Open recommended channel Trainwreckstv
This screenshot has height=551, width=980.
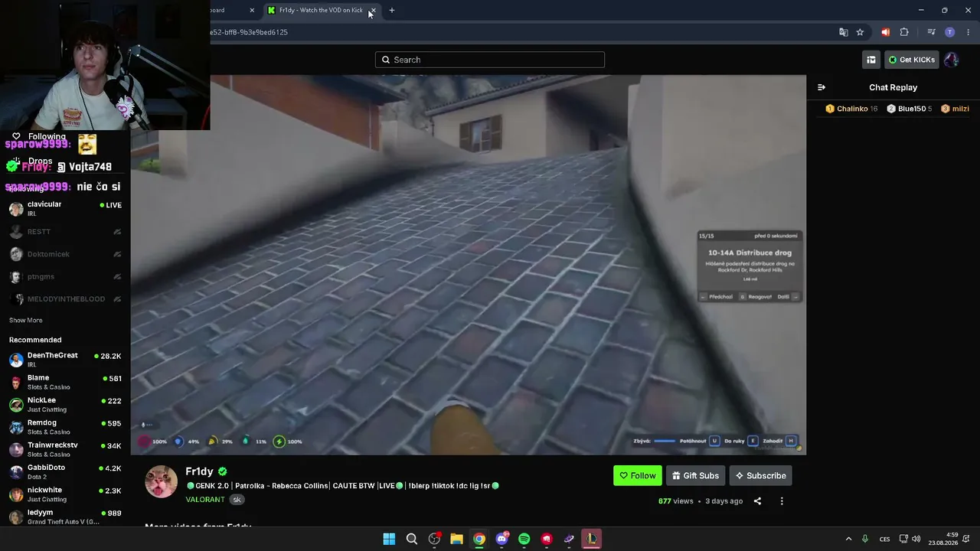pyautogui.click(x=65, y=449)
